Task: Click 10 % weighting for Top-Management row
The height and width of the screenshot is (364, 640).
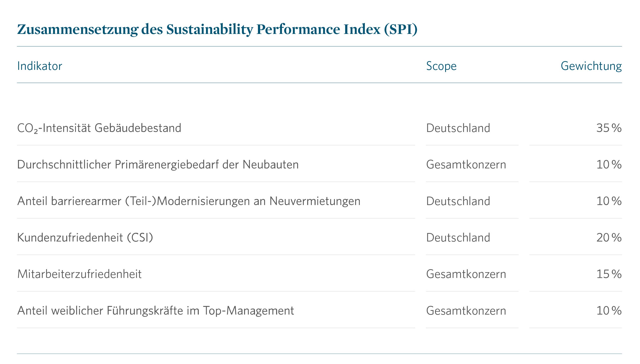Action: [609, 311]
